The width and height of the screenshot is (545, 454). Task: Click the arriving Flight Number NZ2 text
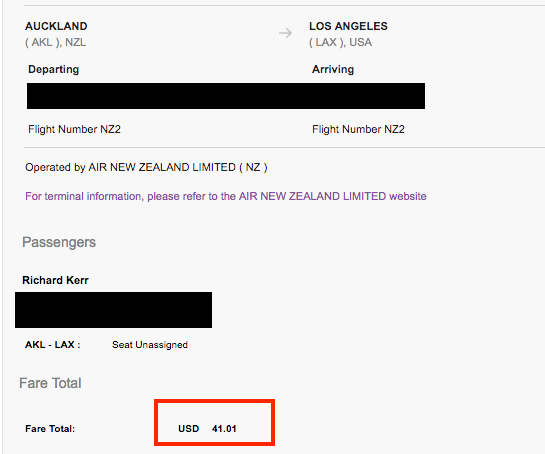(358, 129)
